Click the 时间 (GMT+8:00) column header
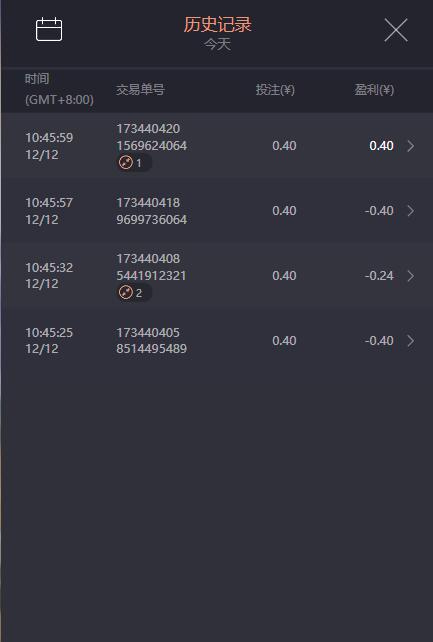Viewport: 433px width, 642px height. tap(59, 89)
